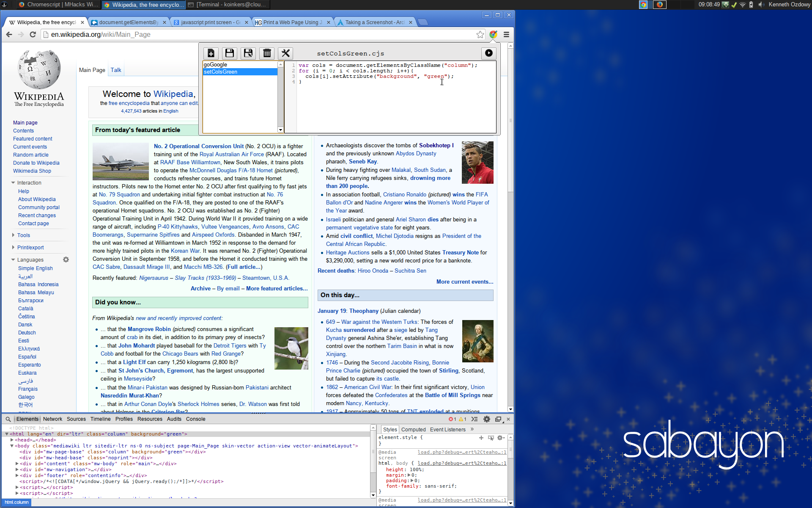Collapse the Languages section in the sidebar
Screen dimensions: 812x508
pyautogui.click(x=30, y=260)
